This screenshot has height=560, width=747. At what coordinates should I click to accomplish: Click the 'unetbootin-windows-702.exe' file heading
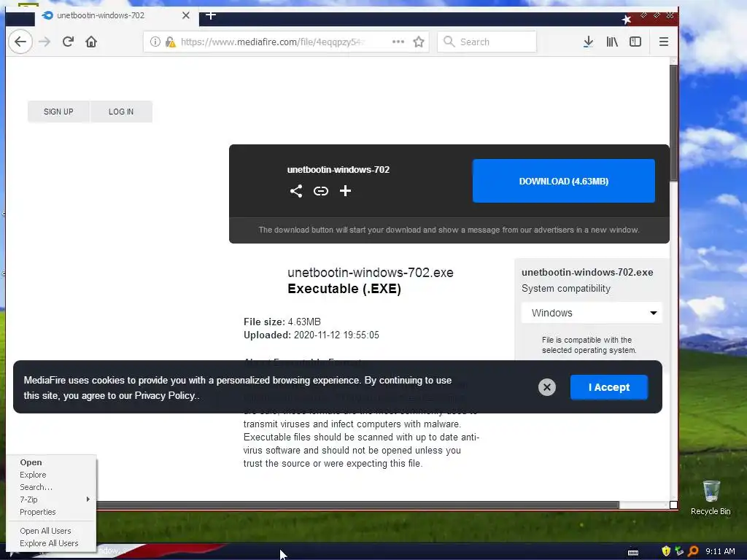(x=370, y=273)
